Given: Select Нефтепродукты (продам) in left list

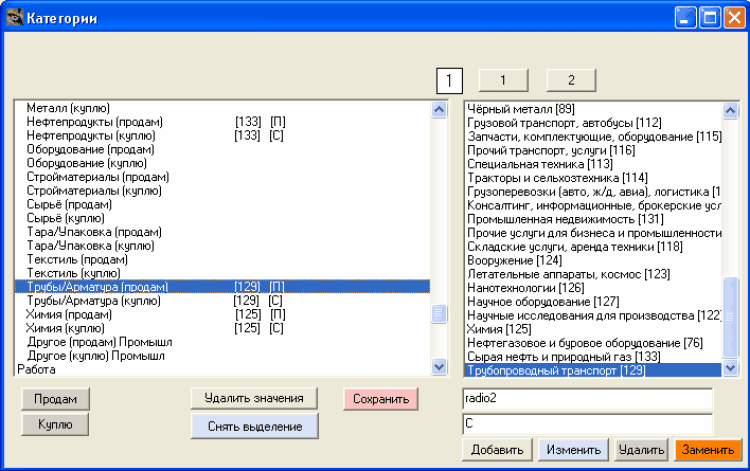Looking at the screenshot, I should [96, 122].
